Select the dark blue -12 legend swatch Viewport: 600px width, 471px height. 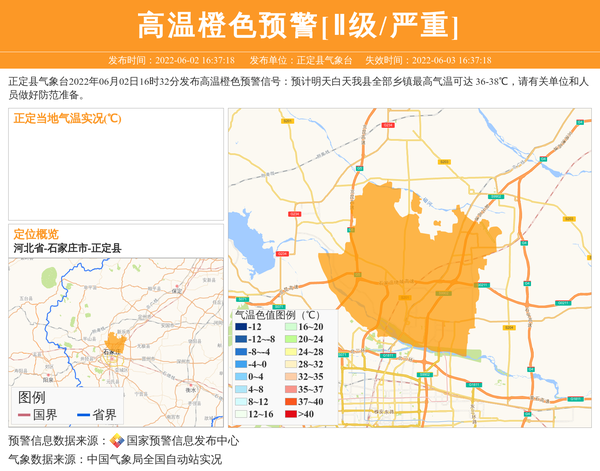(x=241, y=327)
